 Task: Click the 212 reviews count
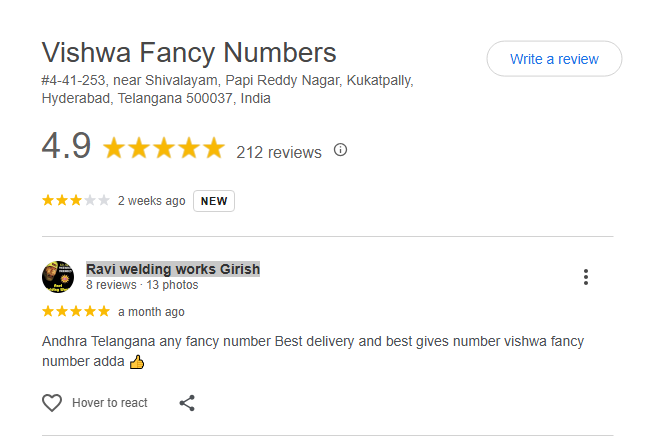tap(279, 152)
